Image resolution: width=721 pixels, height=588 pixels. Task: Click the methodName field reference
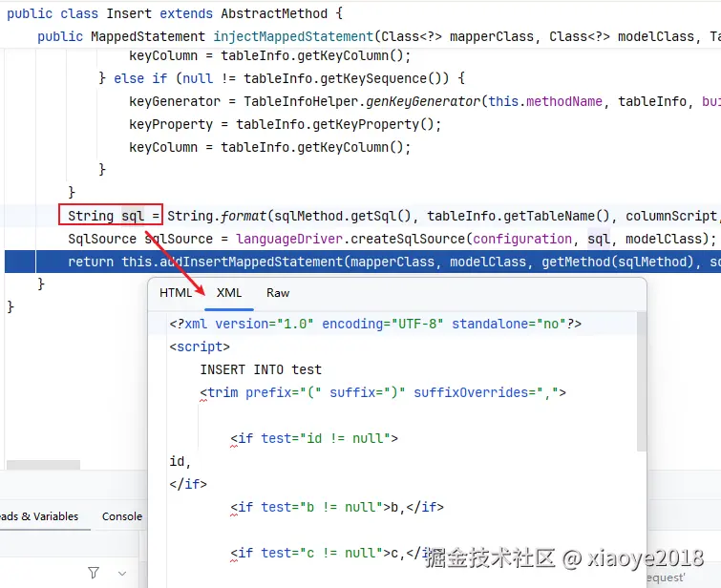564,101
